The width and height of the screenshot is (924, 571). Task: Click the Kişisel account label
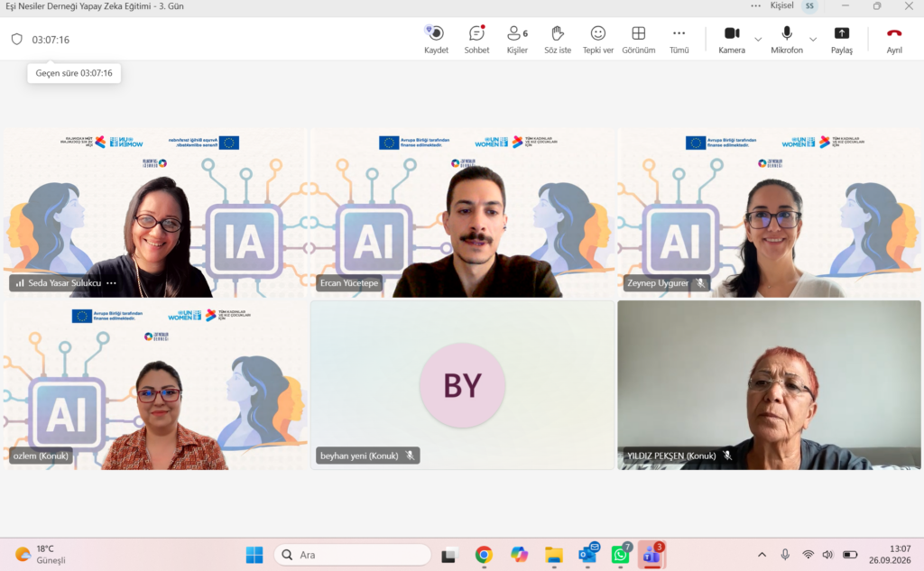[782, 6]
